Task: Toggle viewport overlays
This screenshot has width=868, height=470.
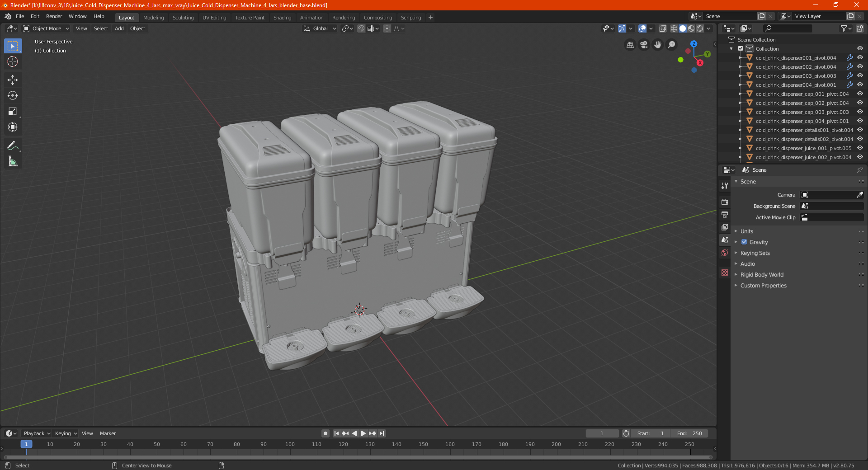Action: 642,28
